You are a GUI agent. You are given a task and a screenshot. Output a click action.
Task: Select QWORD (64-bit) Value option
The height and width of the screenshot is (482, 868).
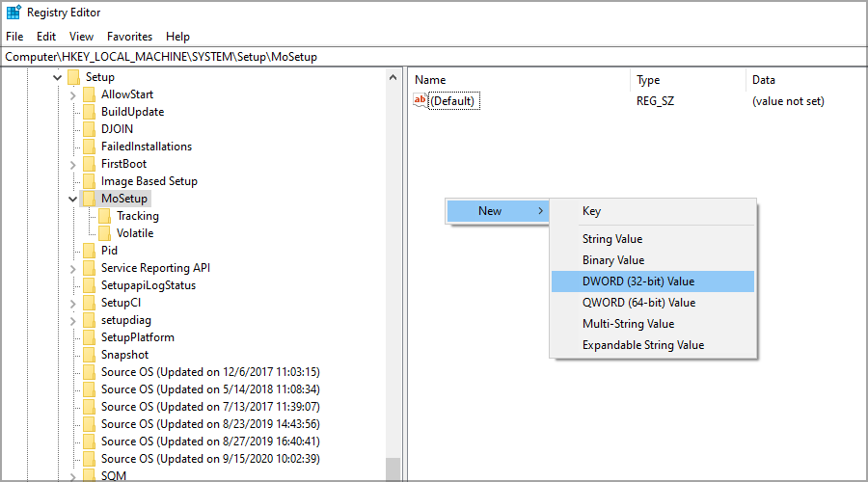637,303
